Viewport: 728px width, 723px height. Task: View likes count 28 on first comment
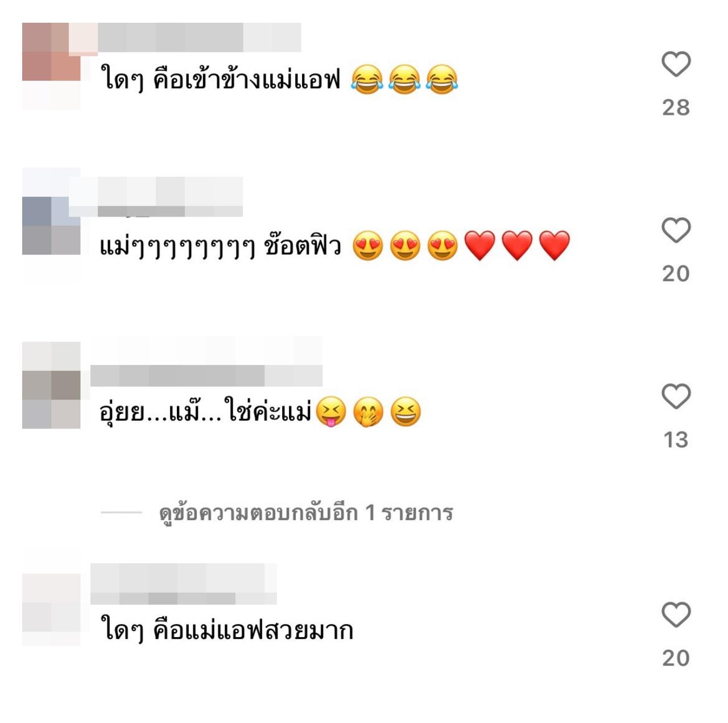pos(676,107)
